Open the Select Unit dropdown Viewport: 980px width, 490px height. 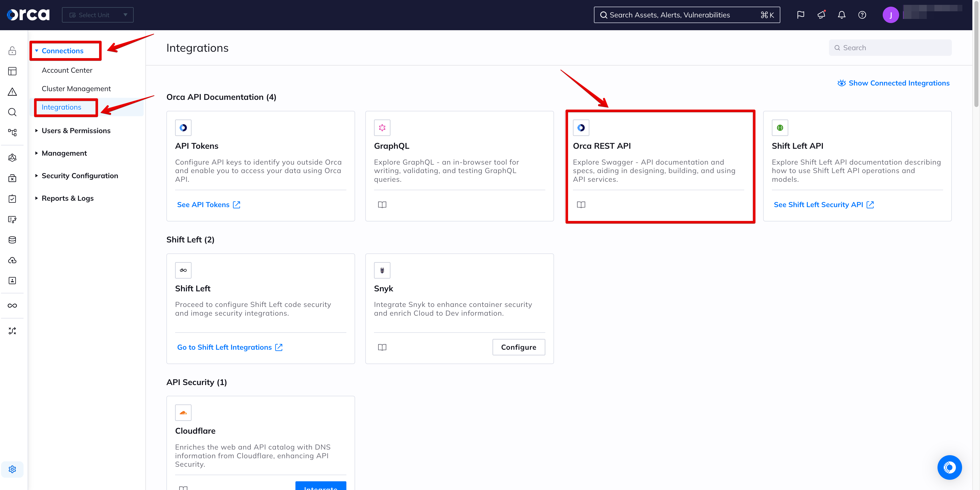97,14
